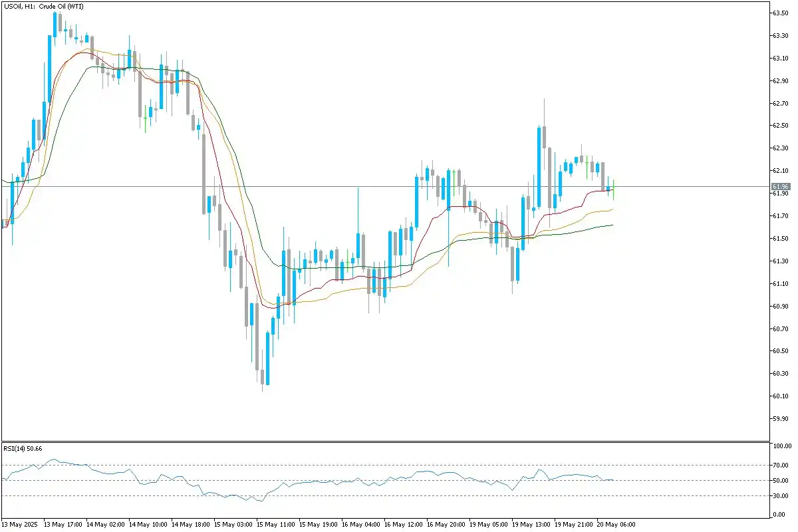Click the 16 May 12:00 time label
798x532 pixels.
404,525
